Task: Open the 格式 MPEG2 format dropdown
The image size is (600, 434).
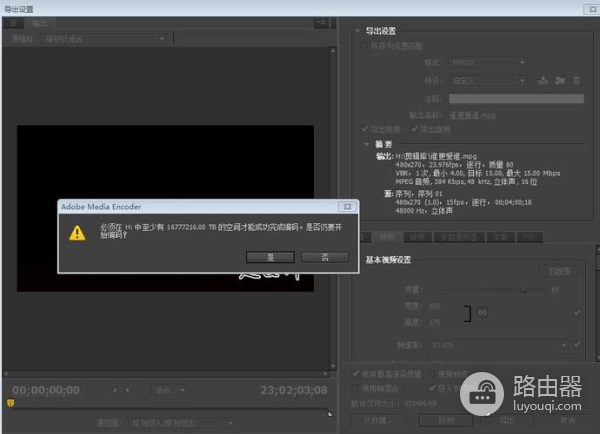Action: click(488, 62)
